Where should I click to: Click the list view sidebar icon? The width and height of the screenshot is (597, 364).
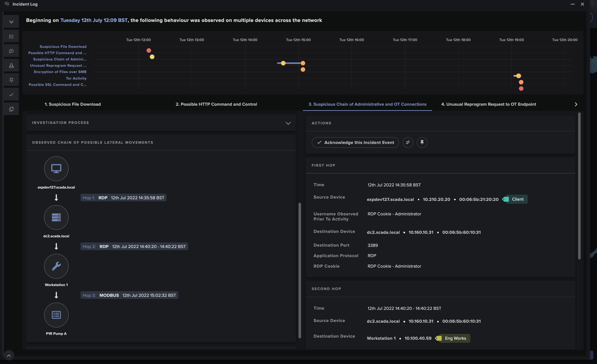[11, 36]
